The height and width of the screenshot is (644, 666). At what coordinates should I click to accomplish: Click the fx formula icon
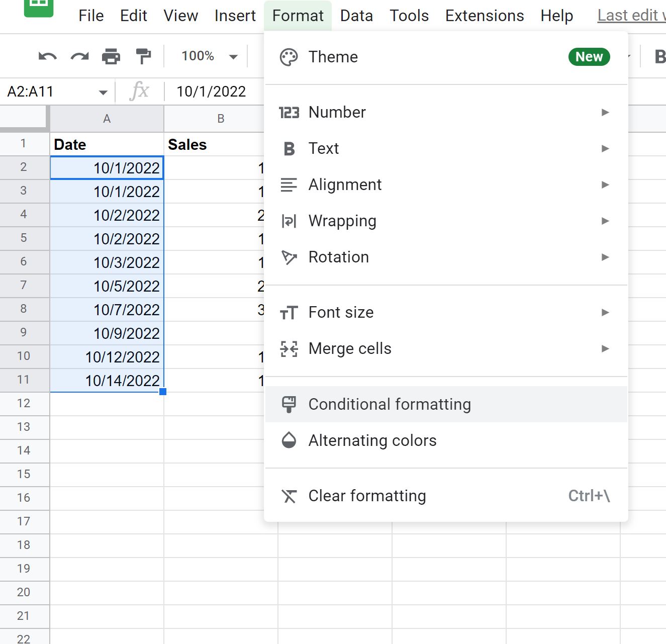140,91
